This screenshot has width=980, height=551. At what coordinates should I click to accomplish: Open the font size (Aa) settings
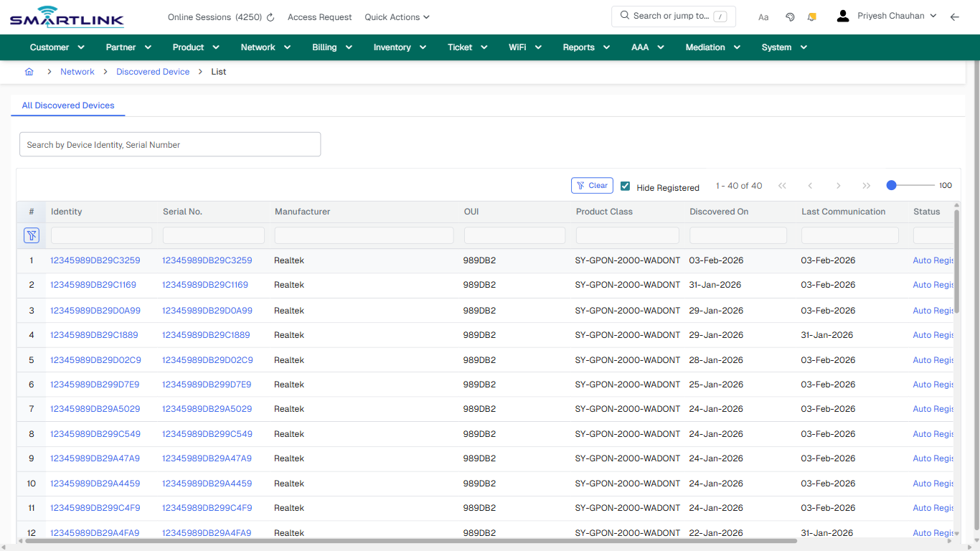(x=763, y=17)
